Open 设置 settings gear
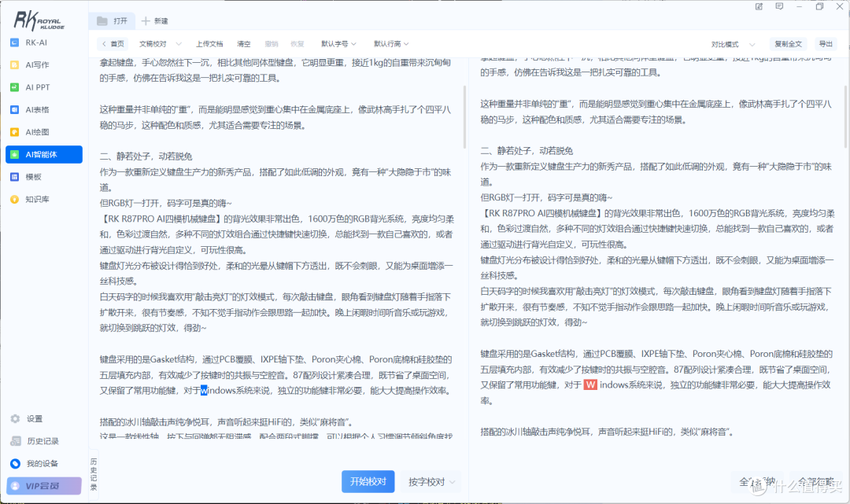This screenshot has width=850, height=504. pyautogui.click(x=27, y=419)
